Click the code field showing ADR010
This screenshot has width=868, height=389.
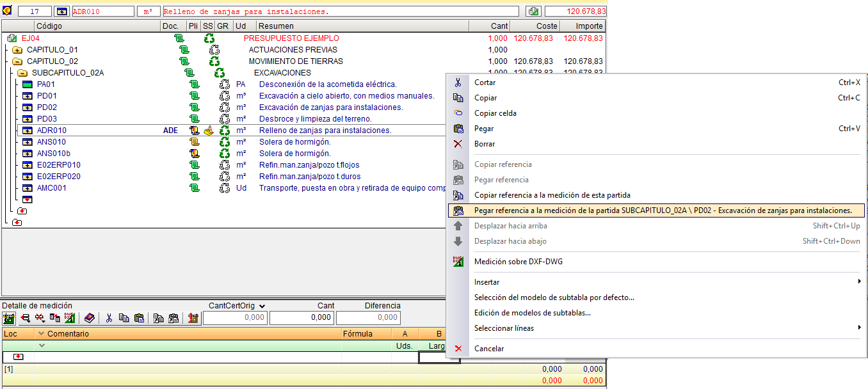pyautogui.click(x=103, y=12)
